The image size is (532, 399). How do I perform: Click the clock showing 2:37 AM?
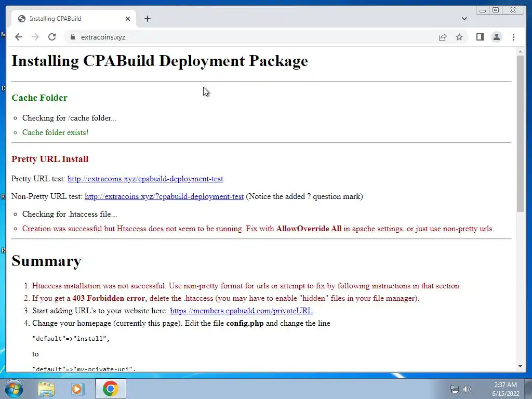[x=506, y=389]
